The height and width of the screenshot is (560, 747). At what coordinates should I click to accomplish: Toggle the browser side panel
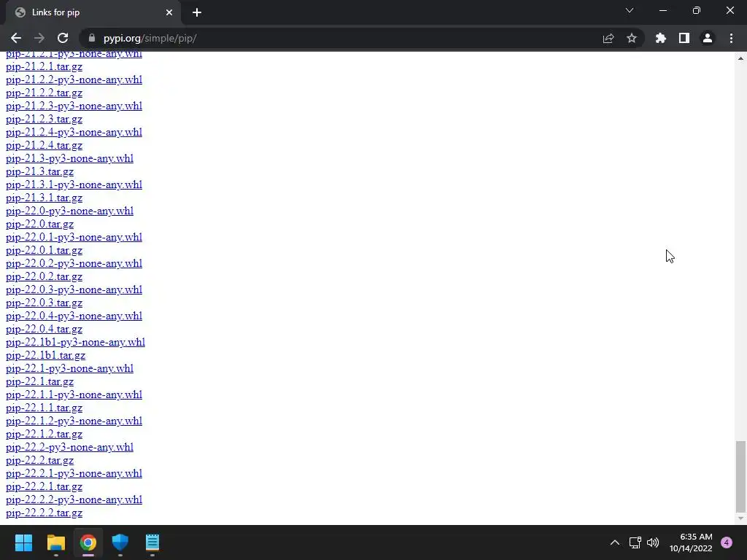point(684,38)
